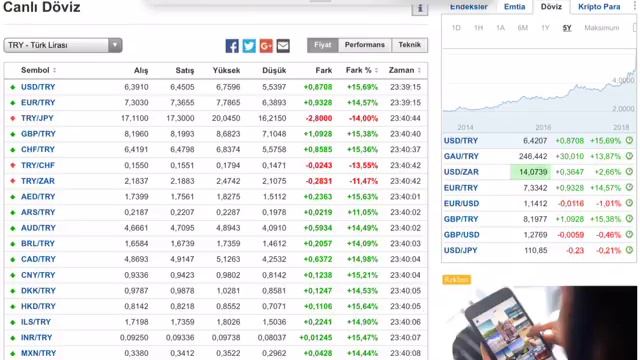Share on Facebook icon

tap(232, 46)
